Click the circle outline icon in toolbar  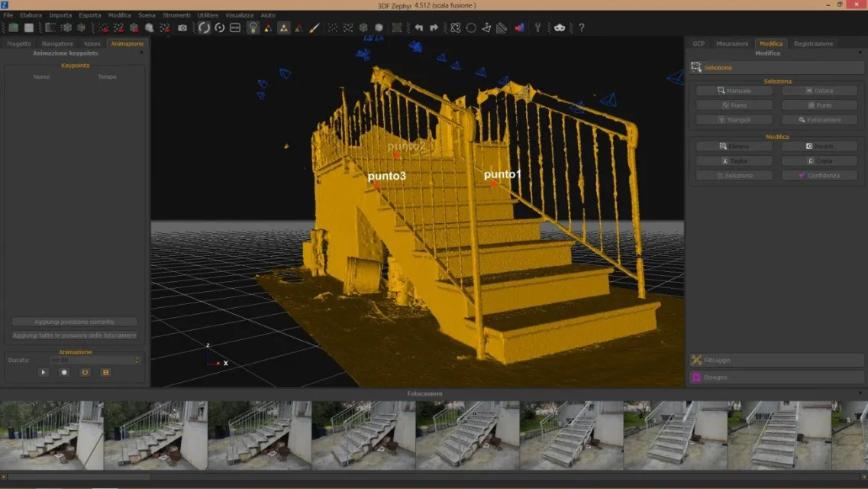click(x=471, y=28)
